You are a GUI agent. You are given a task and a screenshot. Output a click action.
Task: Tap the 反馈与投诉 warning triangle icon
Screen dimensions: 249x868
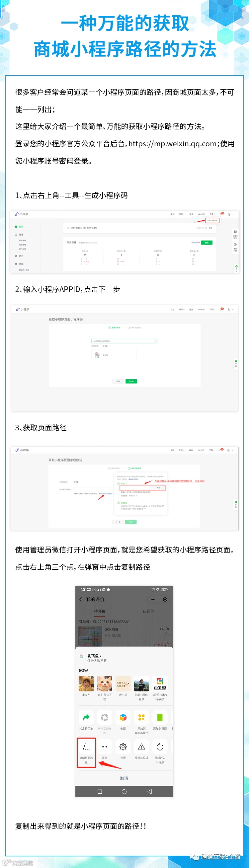point(141,747)
